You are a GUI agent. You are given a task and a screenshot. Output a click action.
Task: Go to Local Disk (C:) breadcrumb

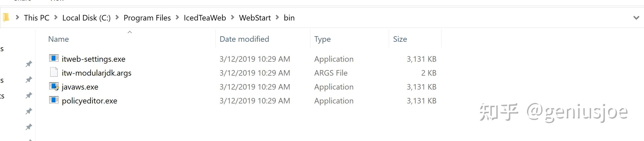86,18
